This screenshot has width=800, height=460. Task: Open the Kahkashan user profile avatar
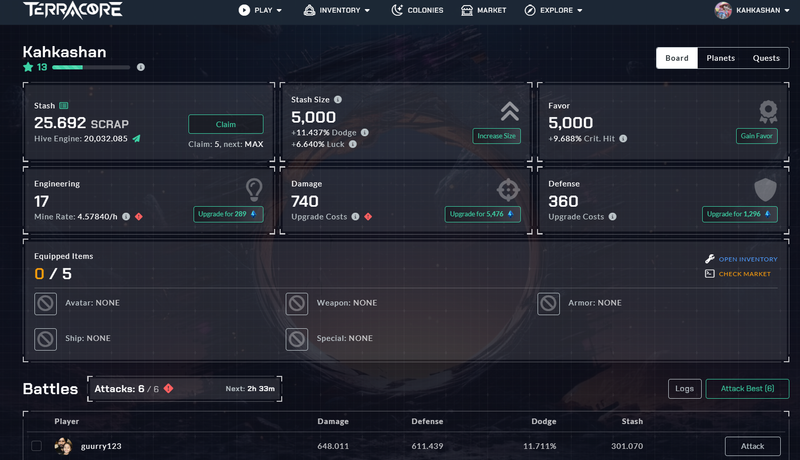pyautogui.click(x=723, y=10)
